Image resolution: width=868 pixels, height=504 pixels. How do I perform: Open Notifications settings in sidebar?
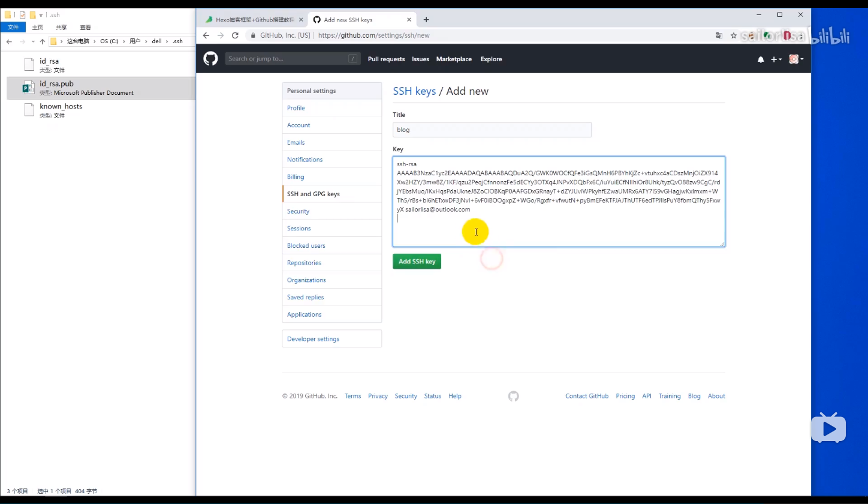[332, 160]
